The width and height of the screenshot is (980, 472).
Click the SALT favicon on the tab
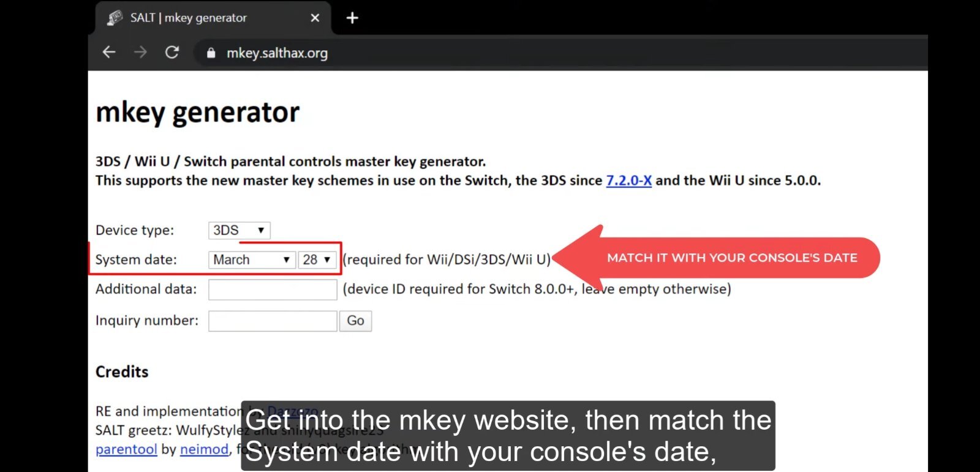pyautogui.click(x=115, y=18)
